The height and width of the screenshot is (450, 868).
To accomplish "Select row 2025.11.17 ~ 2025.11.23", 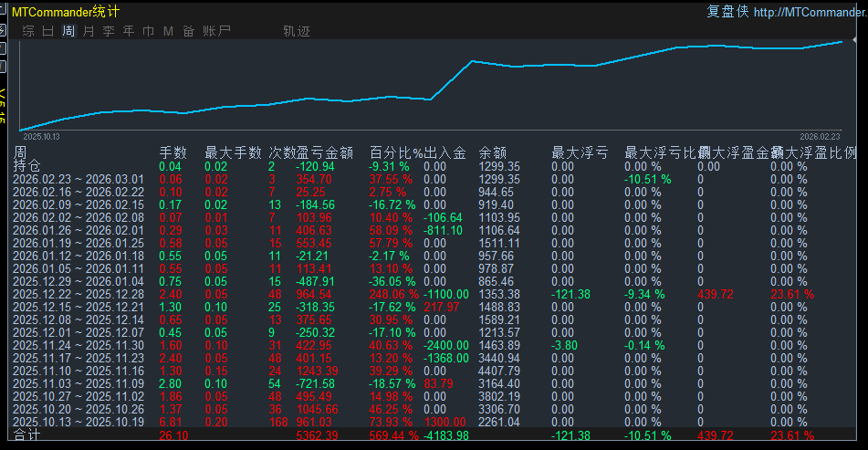I will (x=78, y=358).
